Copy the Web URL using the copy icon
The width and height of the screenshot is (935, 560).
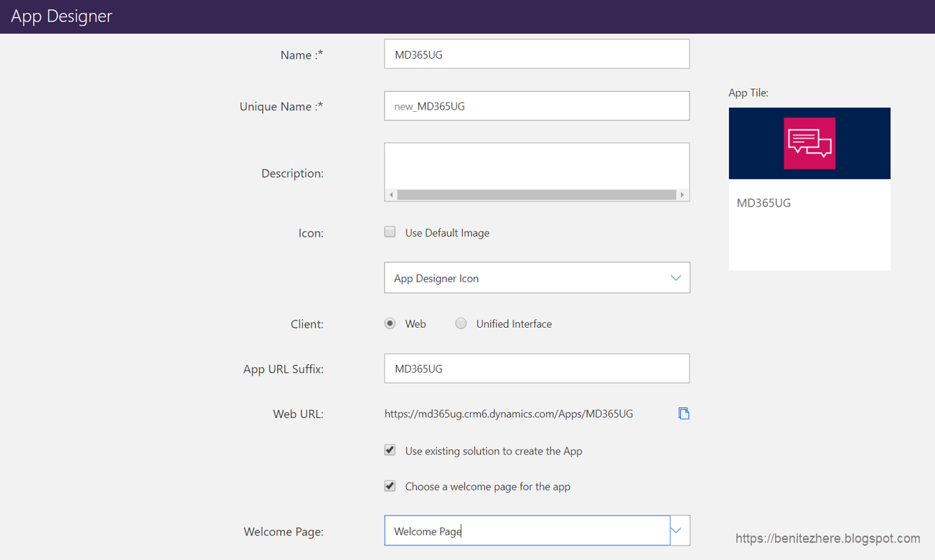coord(683,414)
